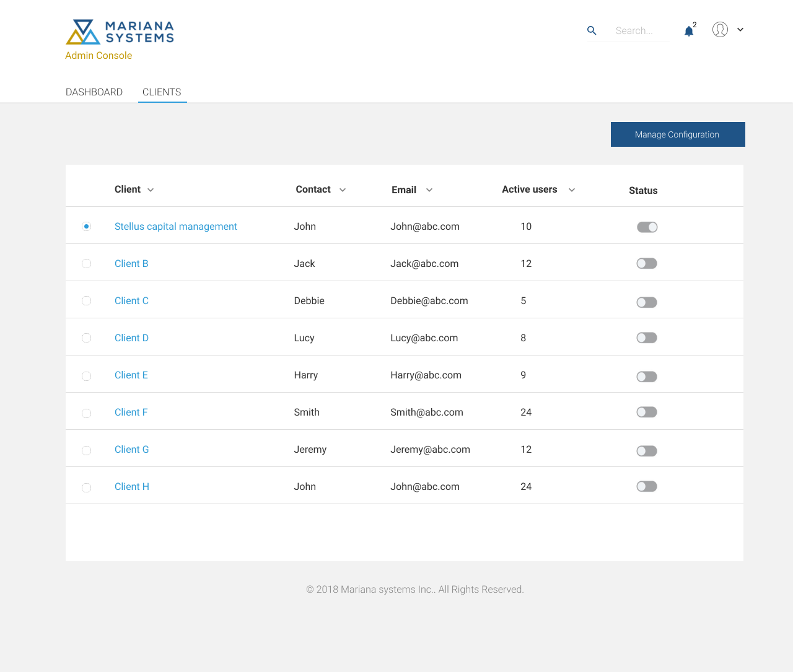
Task: Sort by Email column chevron
Action: 429,190
